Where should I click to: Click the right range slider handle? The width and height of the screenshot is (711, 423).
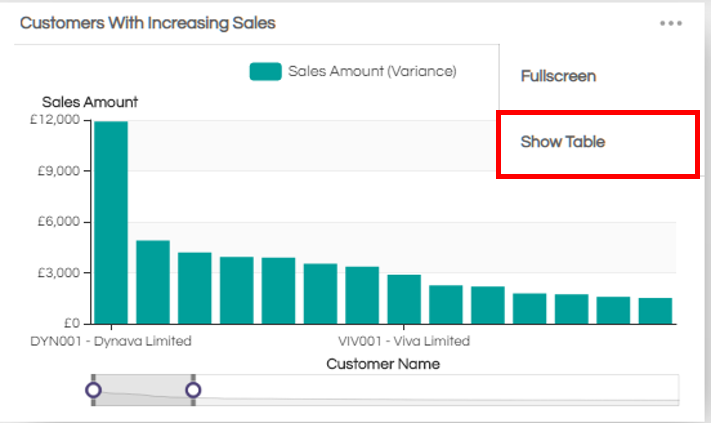[x=193, y=390]
